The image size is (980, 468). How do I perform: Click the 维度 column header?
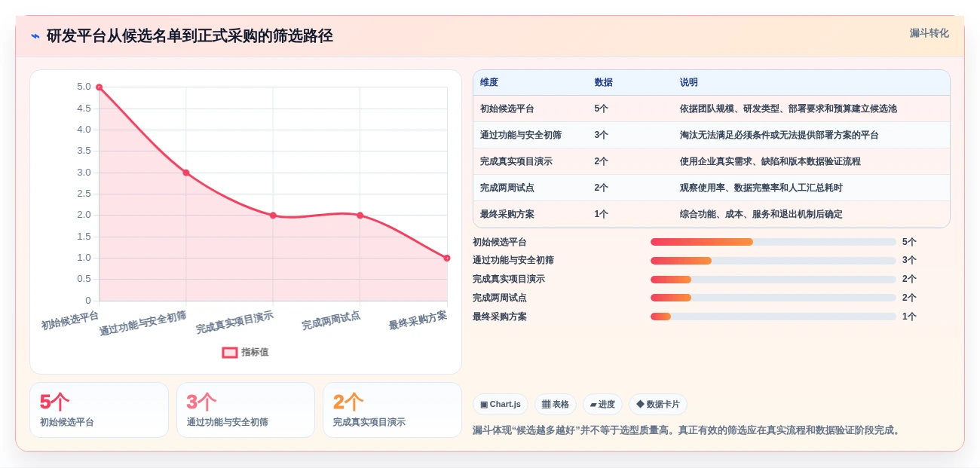click(x=489, y=82)
